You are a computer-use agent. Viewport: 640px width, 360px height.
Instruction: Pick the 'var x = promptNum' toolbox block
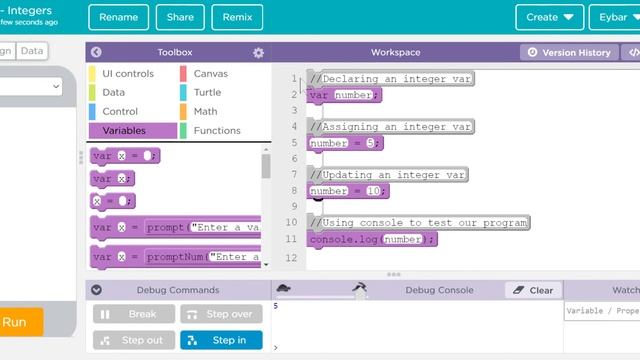click(176, 257)
